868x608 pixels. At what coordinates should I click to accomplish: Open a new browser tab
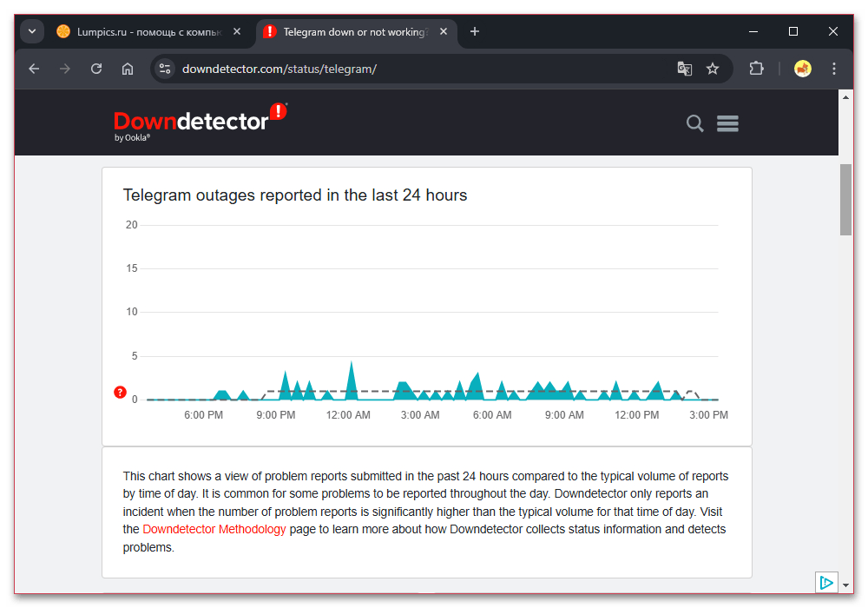475,31
